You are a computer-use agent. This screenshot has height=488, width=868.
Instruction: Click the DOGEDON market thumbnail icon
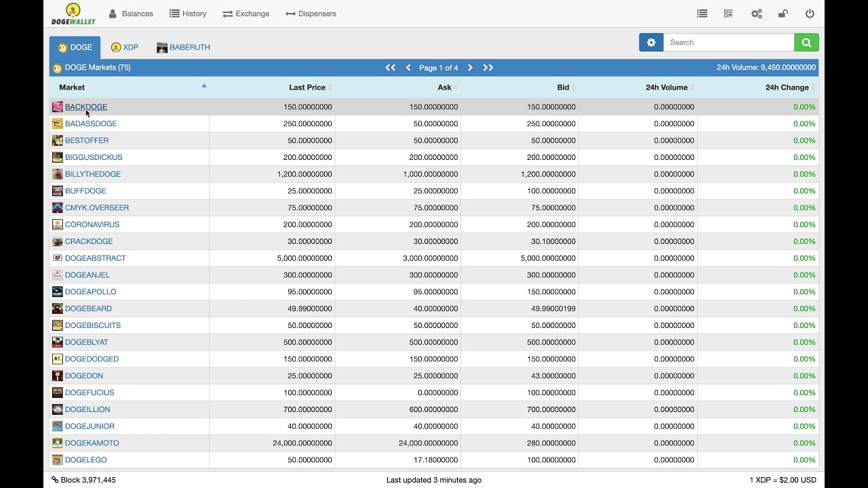coord(58,375)
